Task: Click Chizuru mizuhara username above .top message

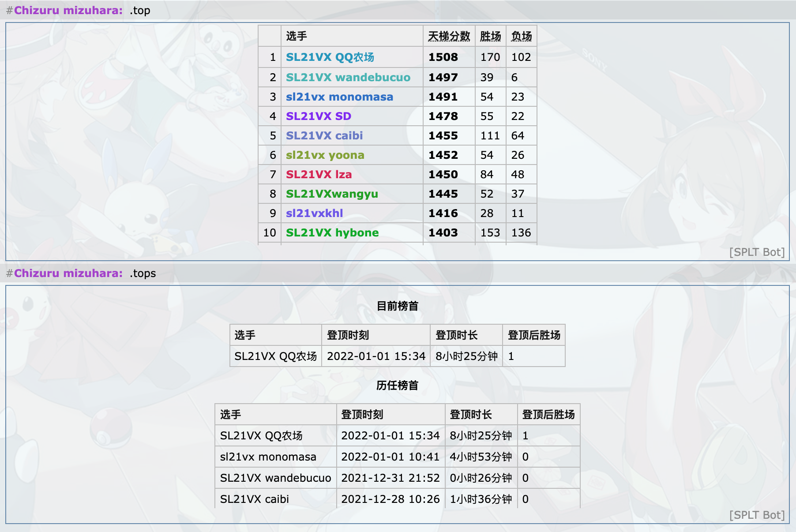Action: coord(68,11)
